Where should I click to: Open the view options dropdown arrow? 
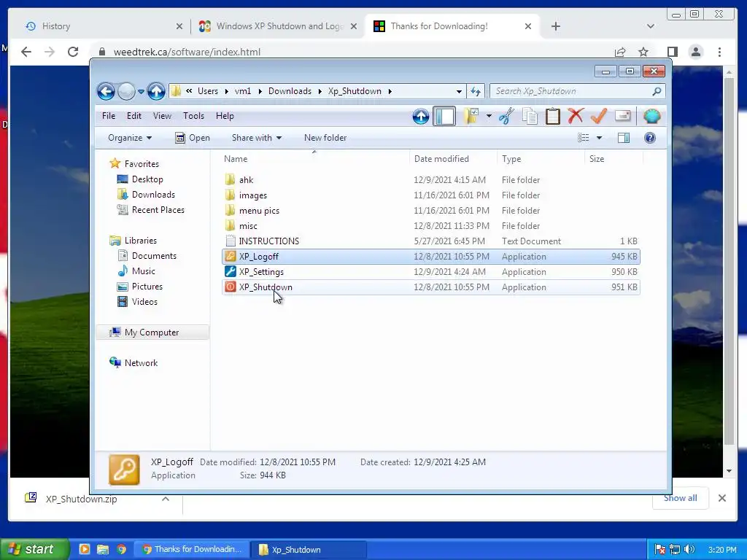point(600,138)
